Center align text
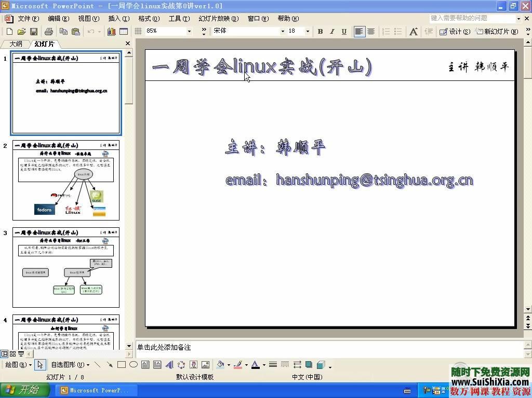 point(371,32)
